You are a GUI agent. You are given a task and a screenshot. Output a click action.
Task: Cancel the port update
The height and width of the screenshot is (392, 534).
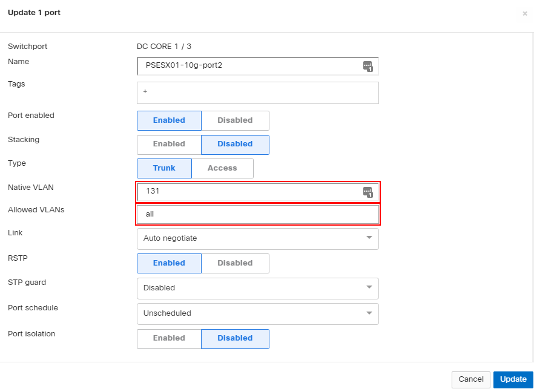pyautogui.click(x=470, y=379)
